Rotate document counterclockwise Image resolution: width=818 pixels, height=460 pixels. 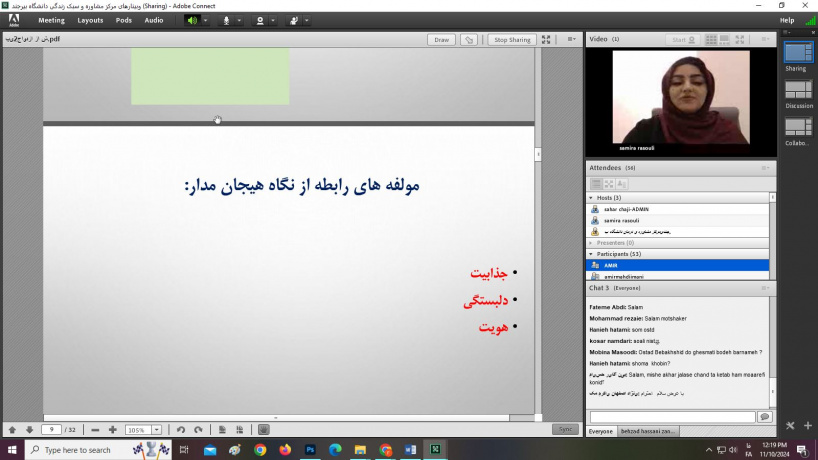181,430
